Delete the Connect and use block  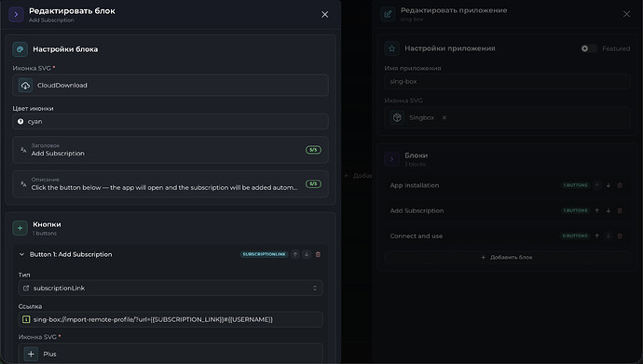point(620,236)
